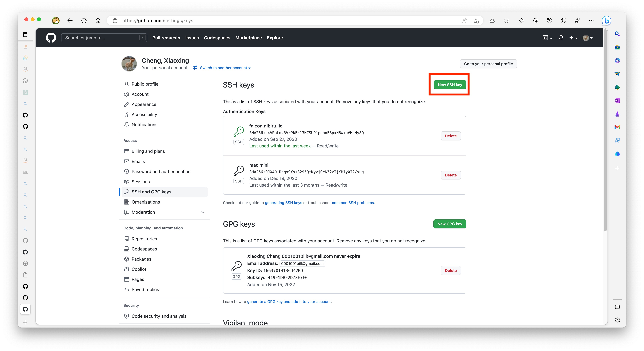This screenshot has height=351, width=644.
Task: Click the Bing chat icon
Action: pos(606,20)
